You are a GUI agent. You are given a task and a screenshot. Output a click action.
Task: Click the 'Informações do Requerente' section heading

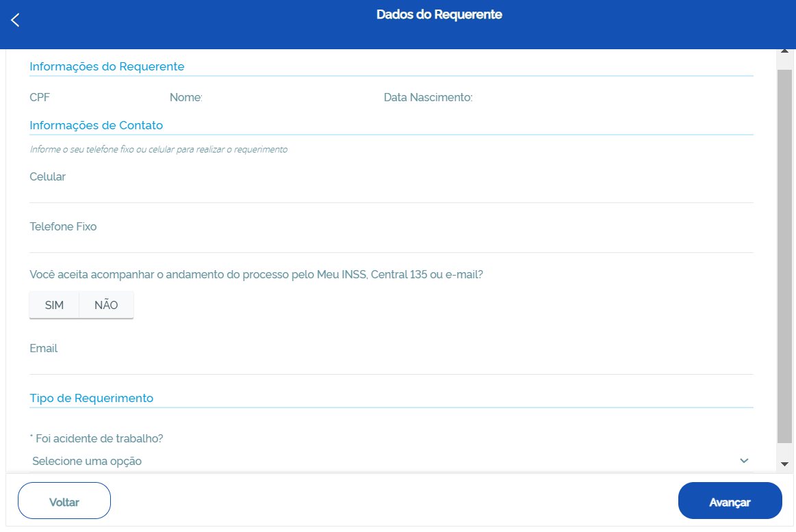coord(107,66)
